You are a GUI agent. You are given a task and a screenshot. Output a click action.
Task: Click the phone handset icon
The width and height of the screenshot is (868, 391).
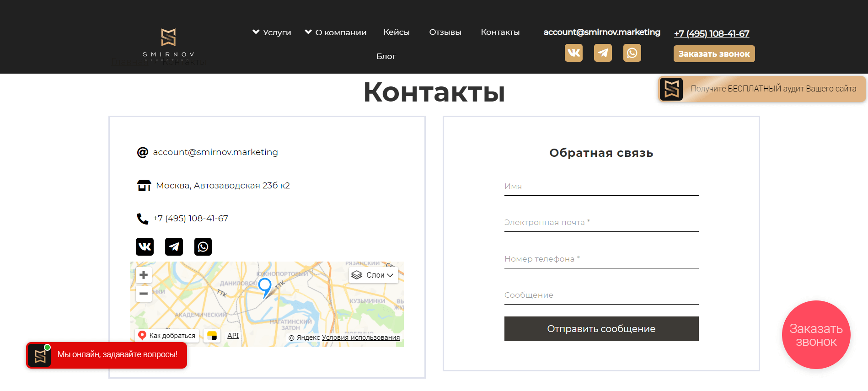(143, 219)
